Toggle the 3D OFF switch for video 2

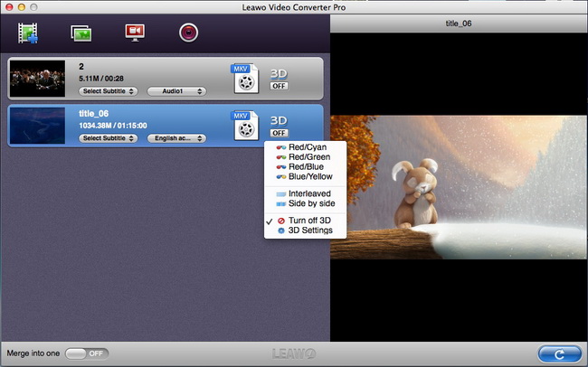click(x=279, y=86)
